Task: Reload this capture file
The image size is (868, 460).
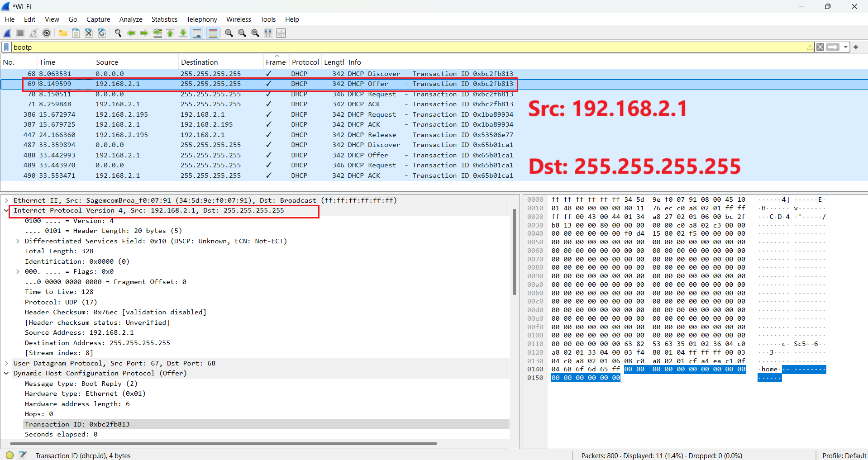Action: pyautogui.click(x=102, y=33)
